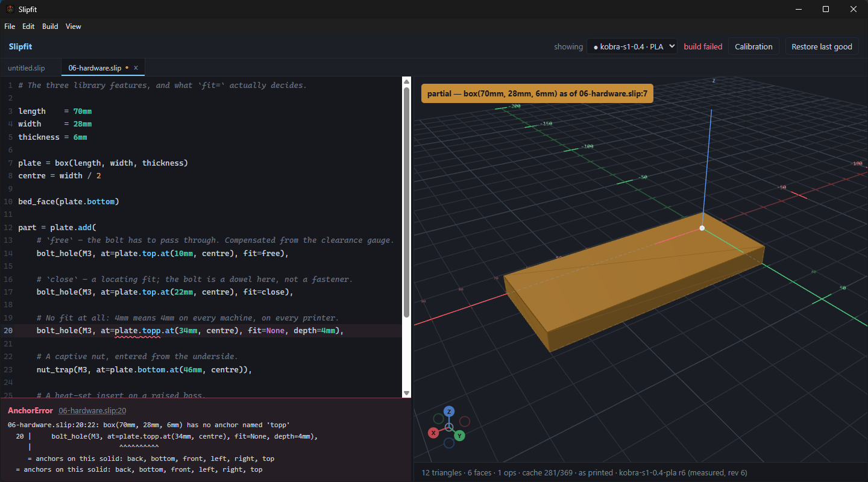
Task: Click the grey center ring of the gizmo
Action: coord(449,427)
